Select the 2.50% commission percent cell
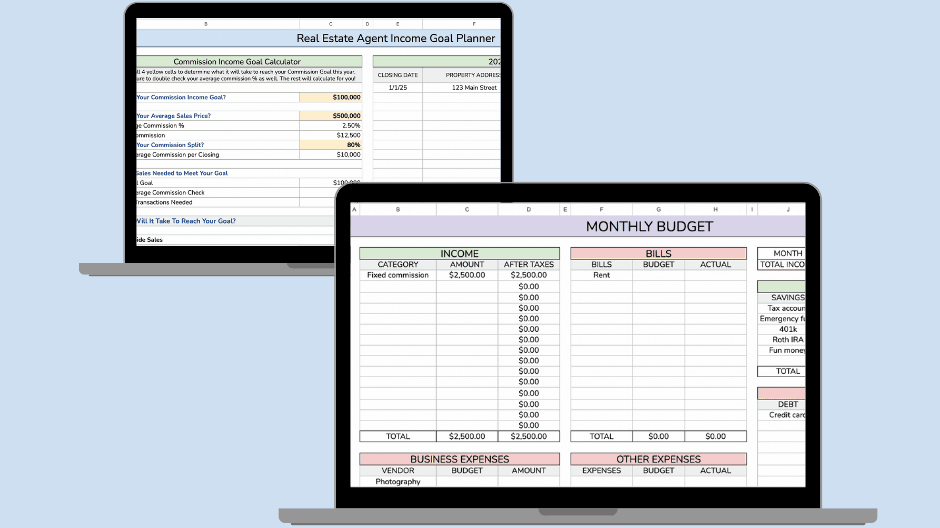This screenshot has width=940, height=528. [331, 126]
